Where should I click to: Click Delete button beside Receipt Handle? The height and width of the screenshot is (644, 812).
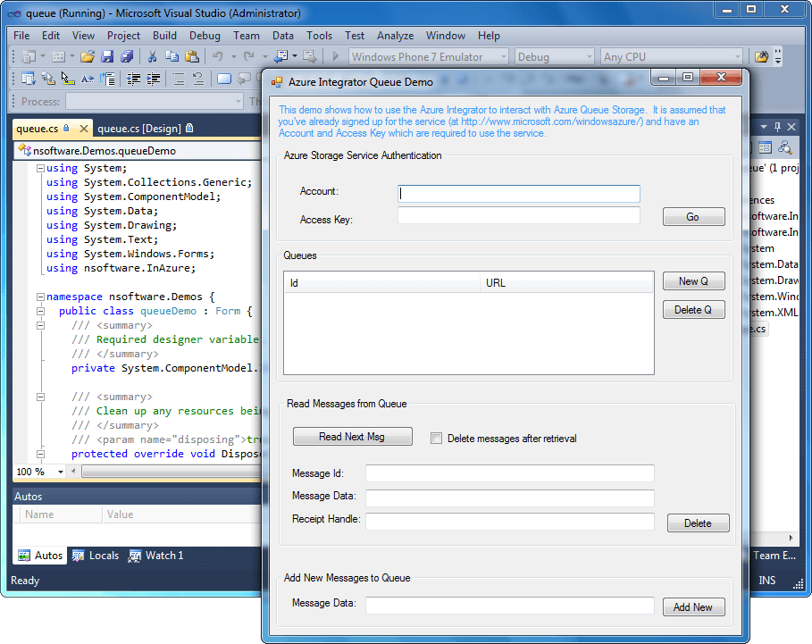pos(698,523)
